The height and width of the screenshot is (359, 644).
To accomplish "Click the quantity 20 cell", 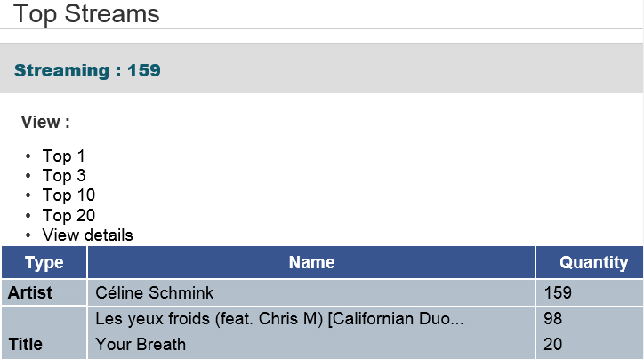I will 552,344.
